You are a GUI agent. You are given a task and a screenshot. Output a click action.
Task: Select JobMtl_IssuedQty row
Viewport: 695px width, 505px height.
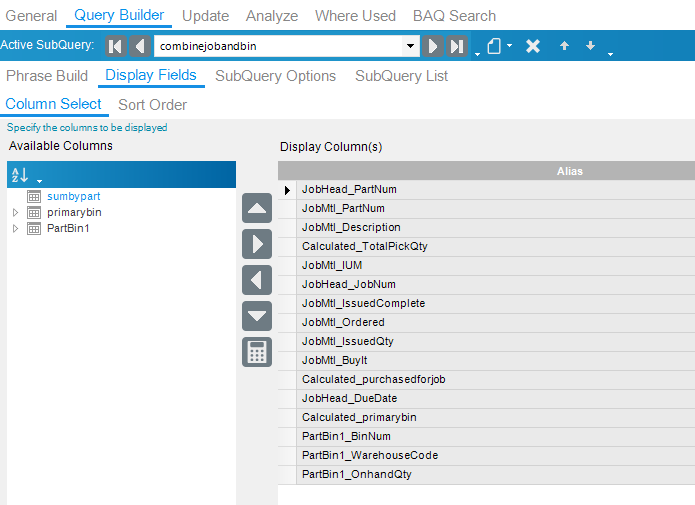(x=496, y=342)
